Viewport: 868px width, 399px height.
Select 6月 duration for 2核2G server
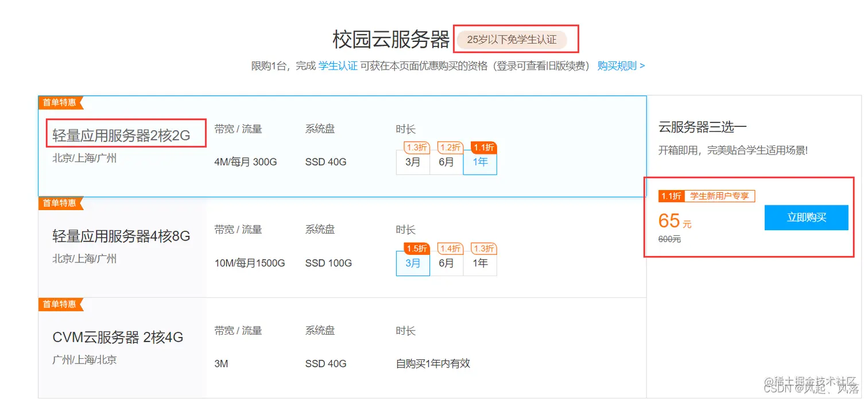446,162
